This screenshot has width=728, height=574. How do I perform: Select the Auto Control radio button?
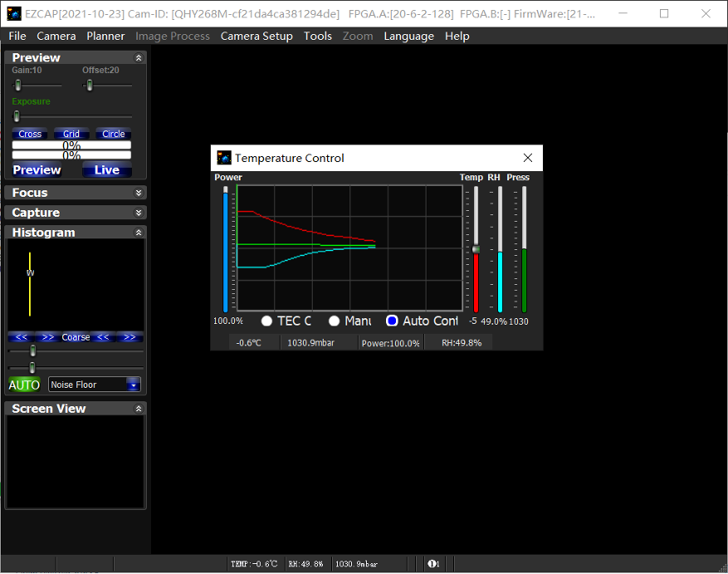click(392, 321)
